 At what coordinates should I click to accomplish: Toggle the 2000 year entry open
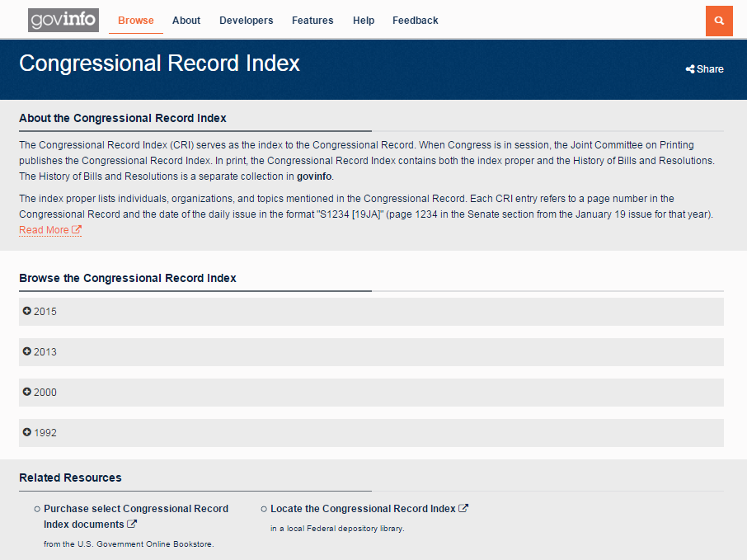(371, 392)
